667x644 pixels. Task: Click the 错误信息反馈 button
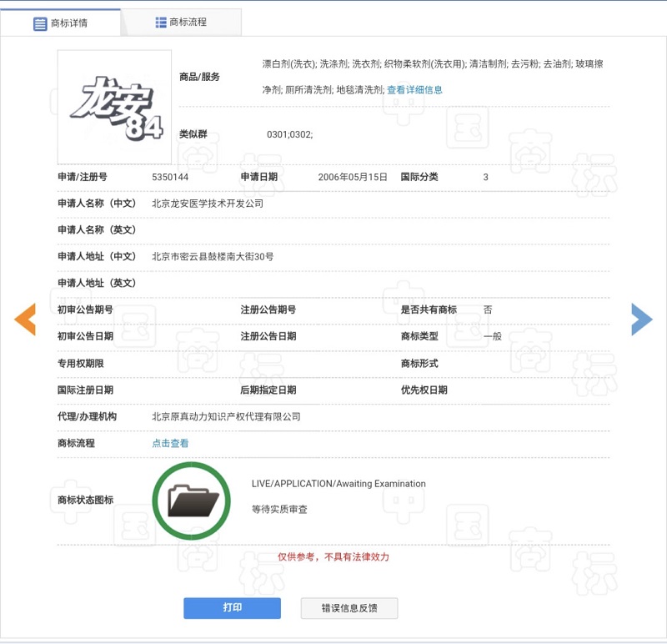349,608
